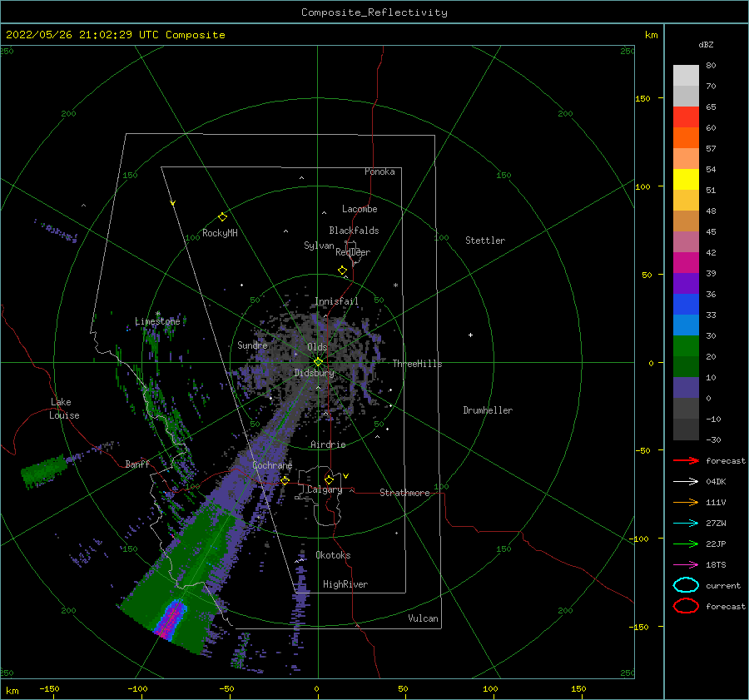Click the Lake Louise label
749x700 pixels.
point(64,409)
